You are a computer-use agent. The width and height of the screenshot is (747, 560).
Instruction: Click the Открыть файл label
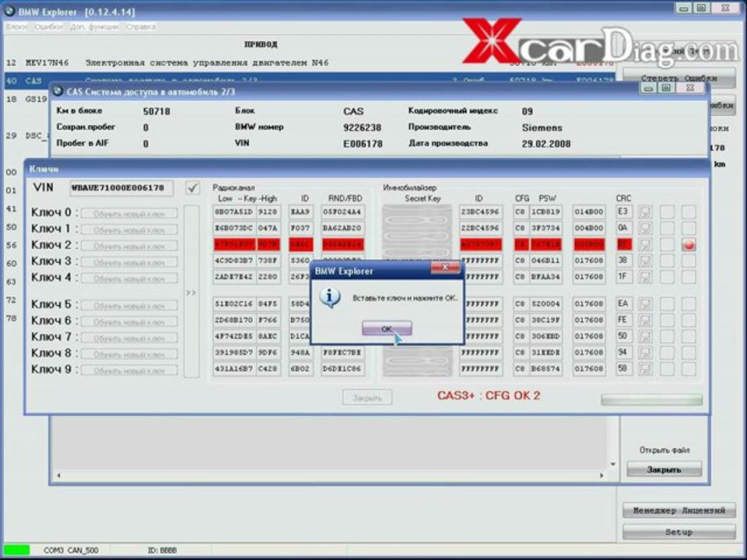click(665, 450)
